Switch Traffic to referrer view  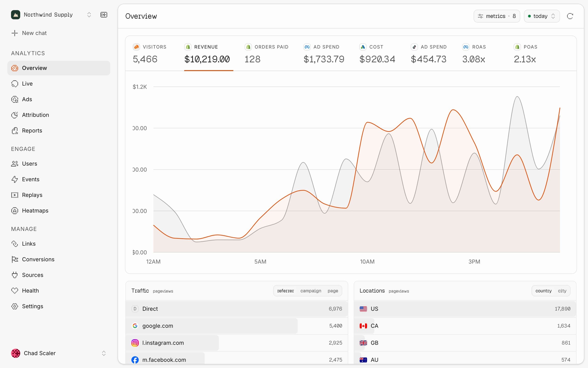(x=286, y=291)
